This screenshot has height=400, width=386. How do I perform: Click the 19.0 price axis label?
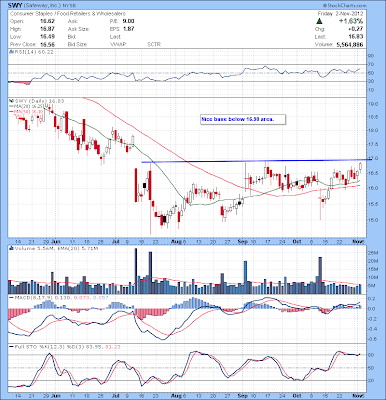[374, 104]
